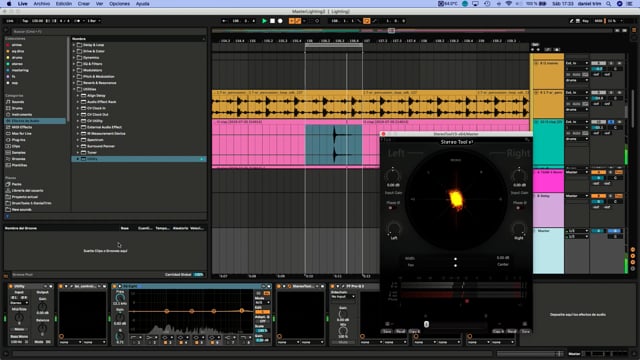640x360 pixels.
Task: Click the Tuner device icon in list
Action: [x=83, y=153]
